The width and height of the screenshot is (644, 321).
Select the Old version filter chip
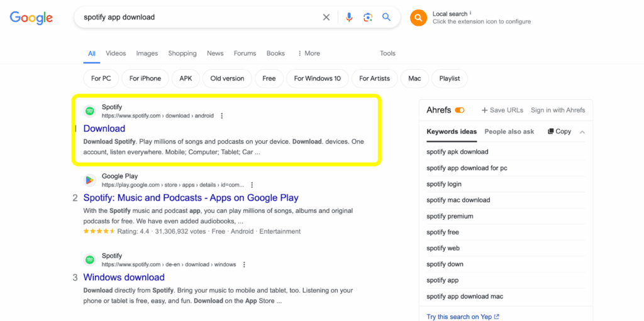227,79
